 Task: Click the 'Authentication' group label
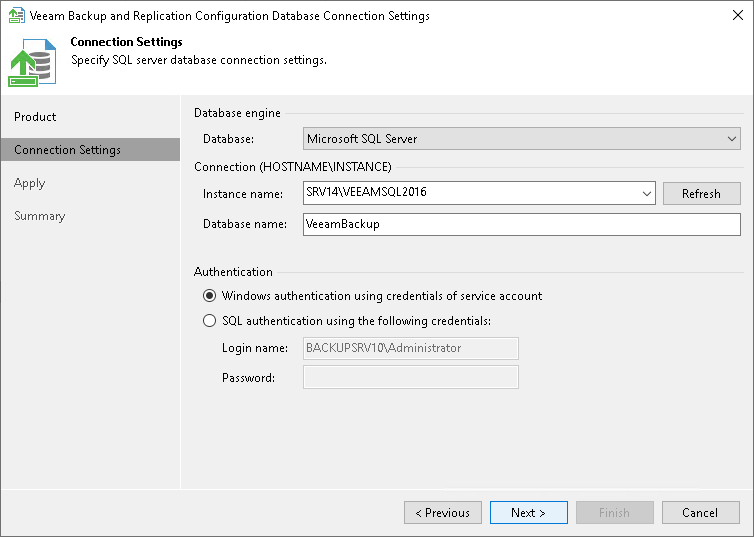[233, 272]
